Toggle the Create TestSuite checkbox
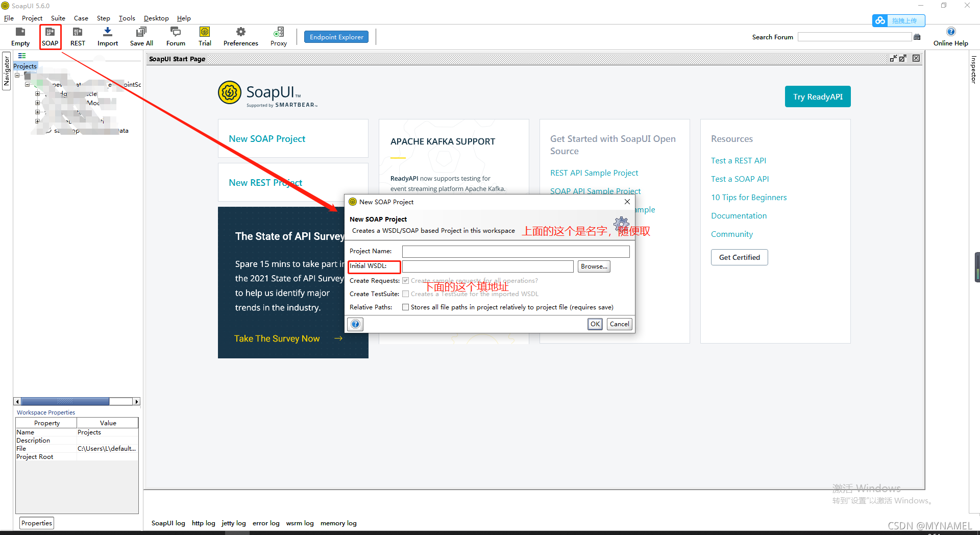Image resolution: width=980 pixels, height=535 pixels. click(405, 294)
